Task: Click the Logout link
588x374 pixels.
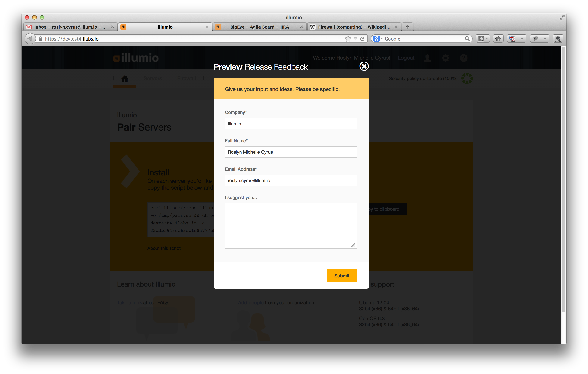Action: point(406,58)
